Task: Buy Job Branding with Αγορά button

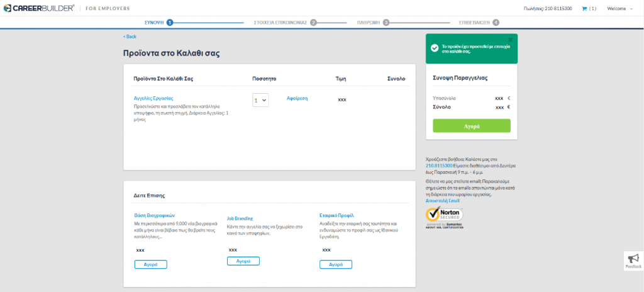Action: (x=243, y=261)
